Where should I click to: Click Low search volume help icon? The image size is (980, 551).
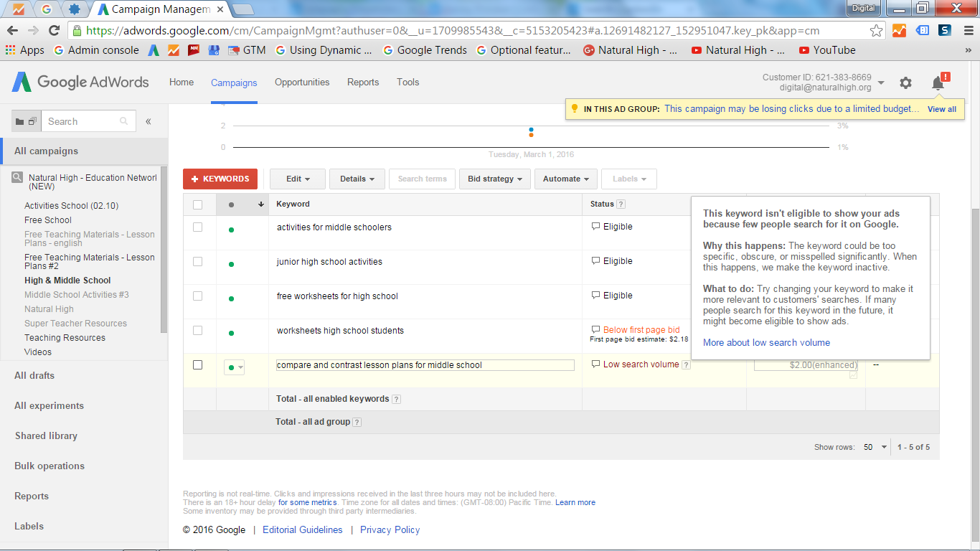click(686, 365)
